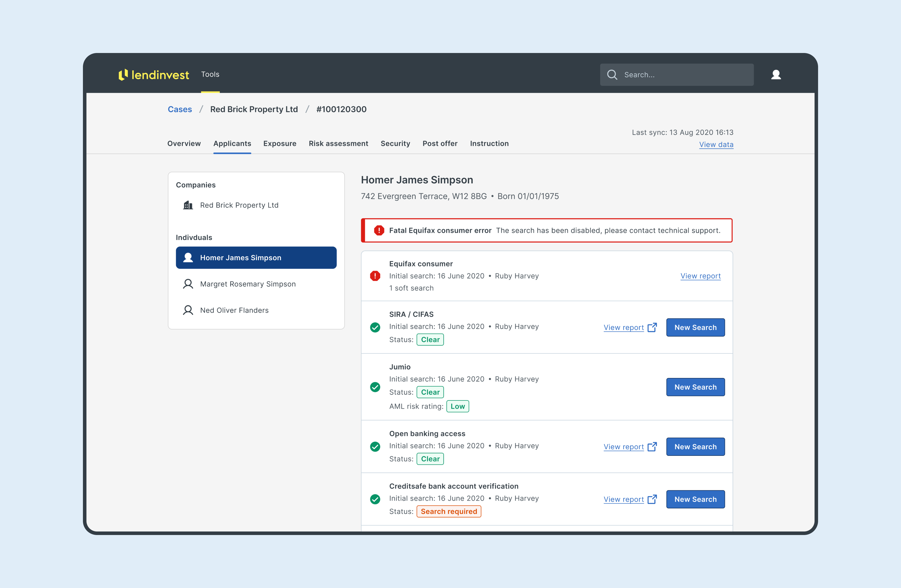Click the Open banking external link icon
Image resolution: width=901 pixels, height=588 pixels.
pos(652,446)
